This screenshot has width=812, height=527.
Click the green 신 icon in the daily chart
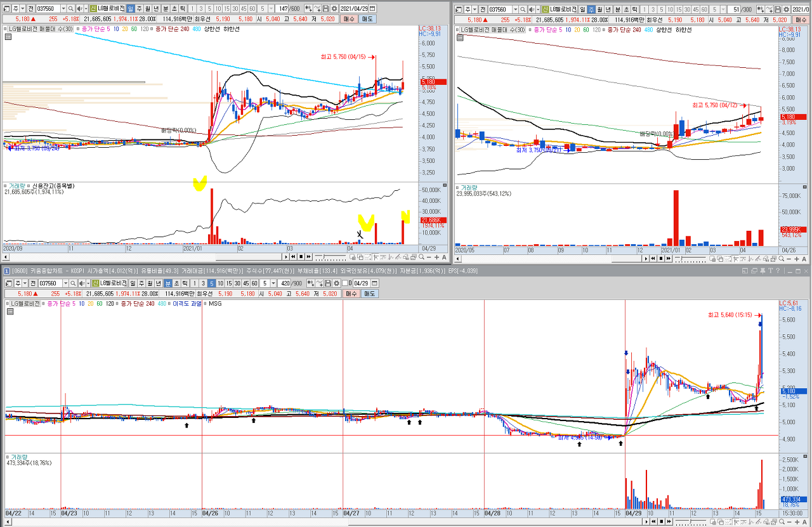point(93,8)
